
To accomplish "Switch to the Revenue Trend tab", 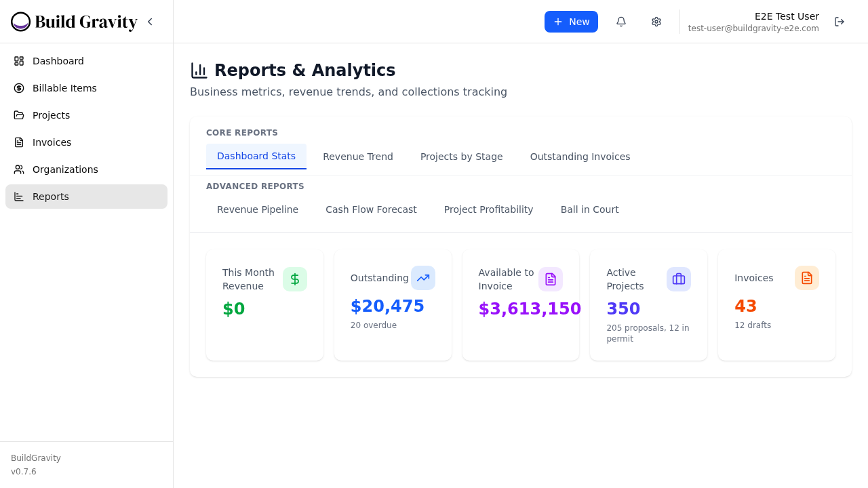I will [x=358, y=157].
